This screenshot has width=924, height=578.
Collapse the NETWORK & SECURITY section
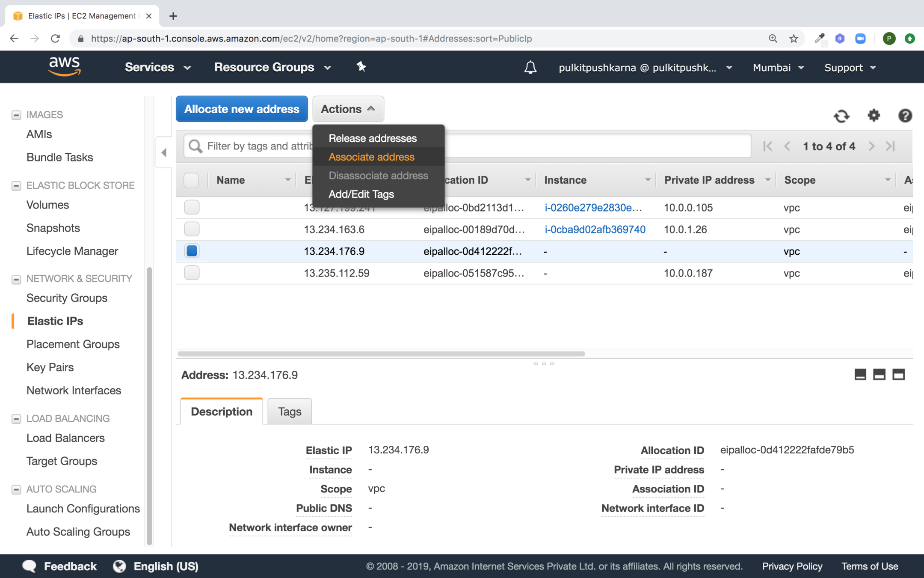coord(16,279)
